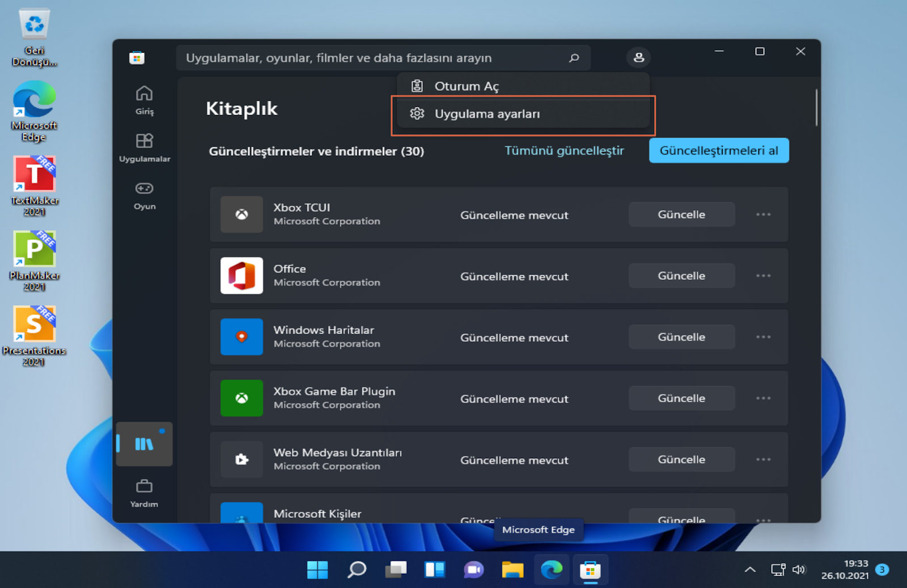Open Widgets on taskbar
This screenshot has height=588, width=907.
point(435,570)
